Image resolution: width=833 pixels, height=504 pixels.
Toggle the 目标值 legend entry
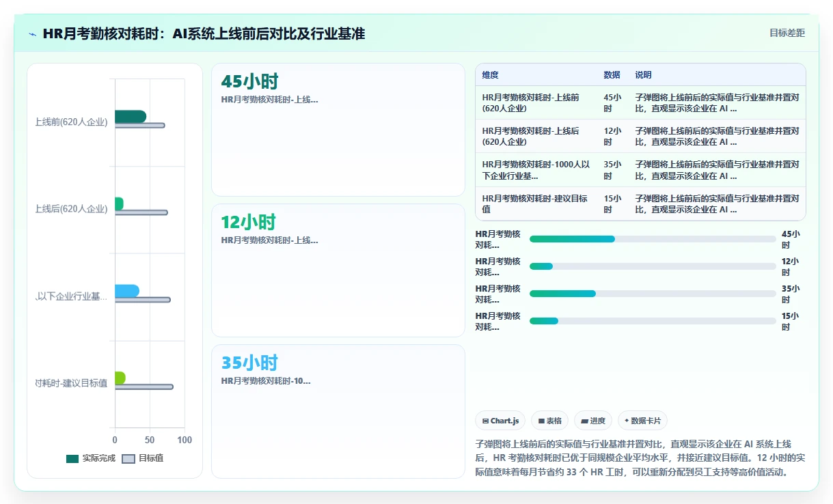click(x=143, y=458)
